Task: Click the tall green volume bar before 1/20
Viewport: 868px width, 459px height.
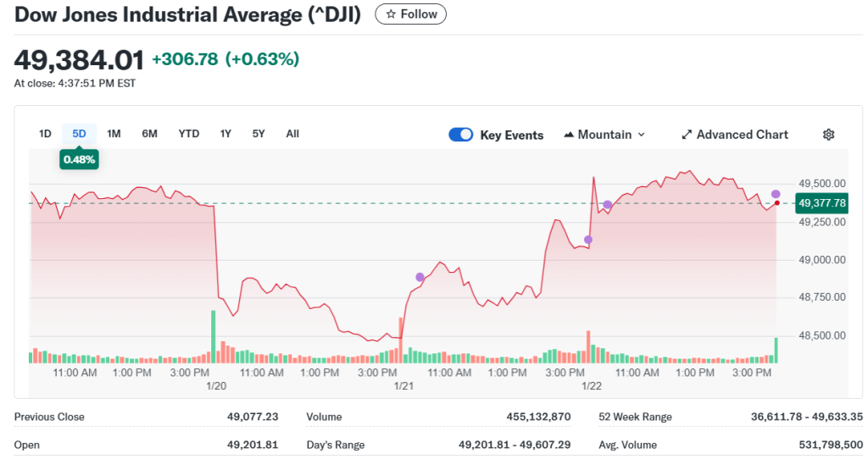Action: 213,337
